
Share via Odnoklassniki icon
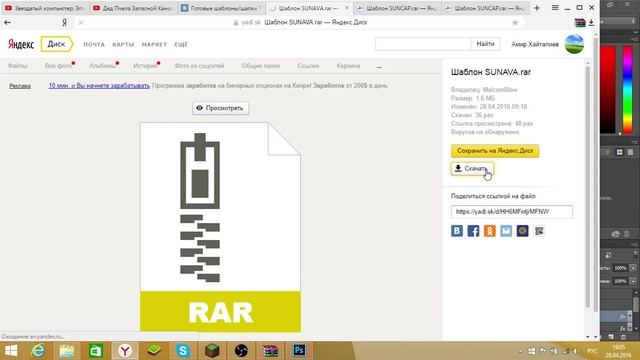click(489, 231)
